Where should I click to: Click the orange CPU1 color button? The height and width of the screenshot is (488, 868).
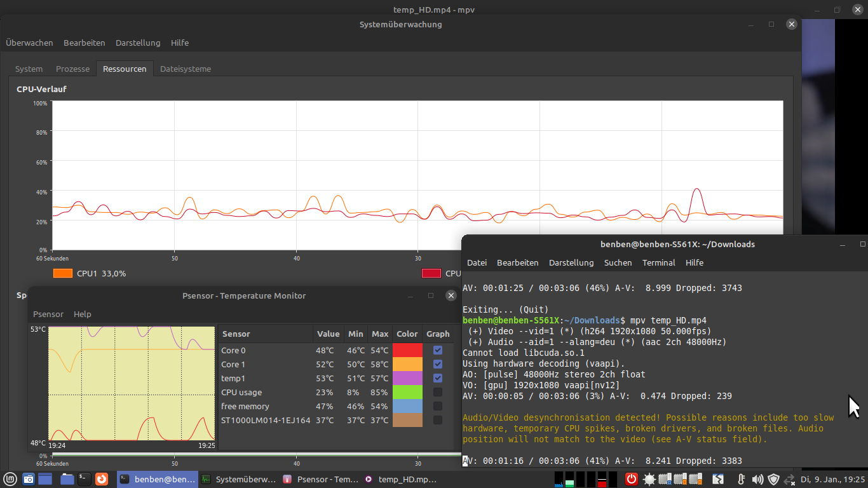[x=63, y=273]
